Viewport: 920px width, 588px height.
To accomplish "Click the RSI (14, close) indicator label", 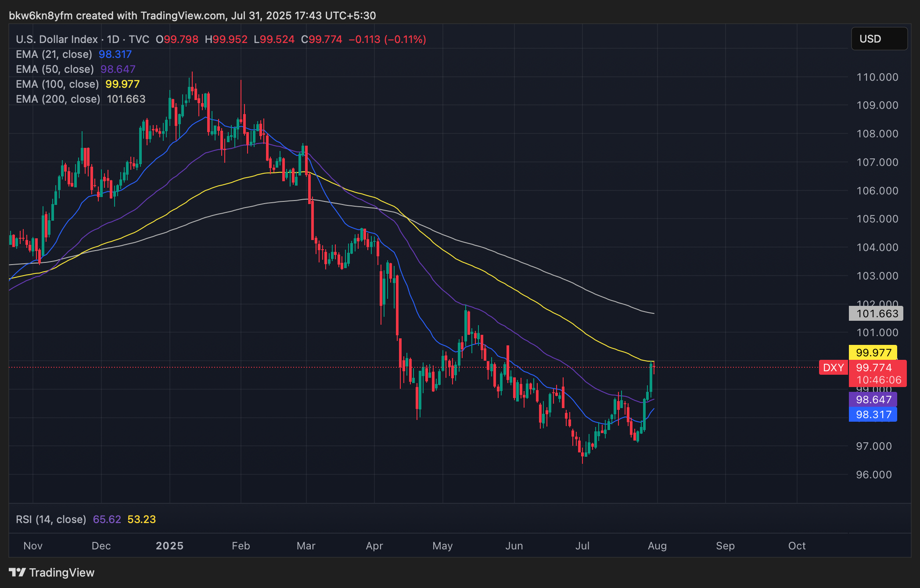I will coord(51,520).
